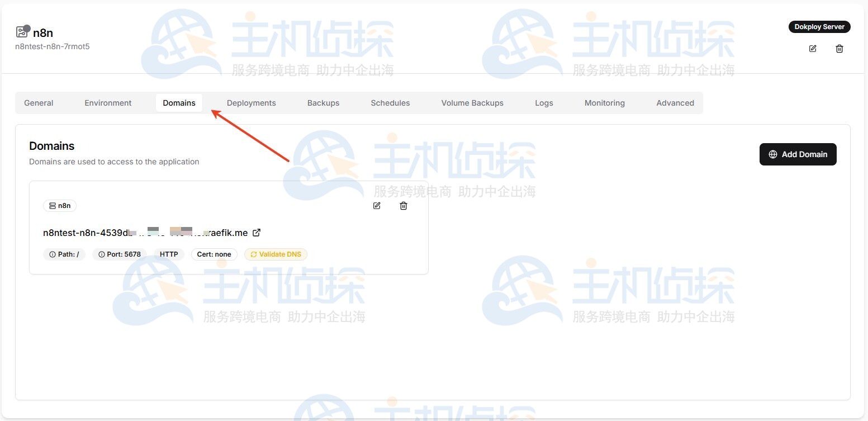
Task: Select the Domains tab
Action: pyautogui.click(x=179, y=103)
